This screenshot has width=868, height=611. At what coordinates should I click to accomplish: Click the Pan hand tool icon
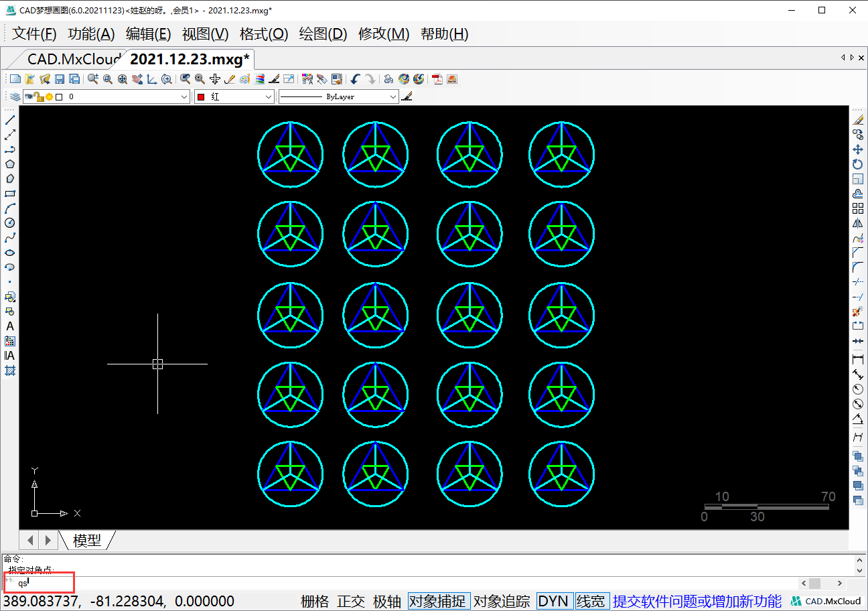pyautogui.click(x=137, y=79)
